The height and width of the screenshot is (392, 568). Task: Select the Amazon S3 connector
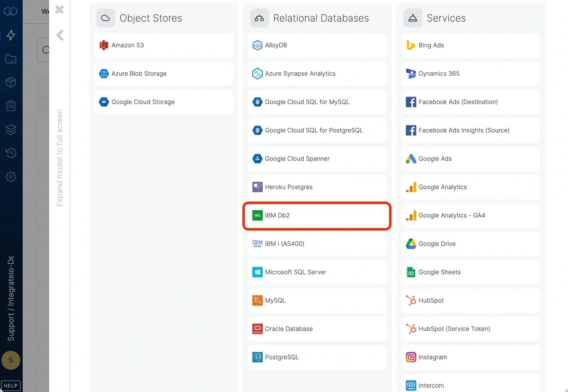[x=163, y=45]
